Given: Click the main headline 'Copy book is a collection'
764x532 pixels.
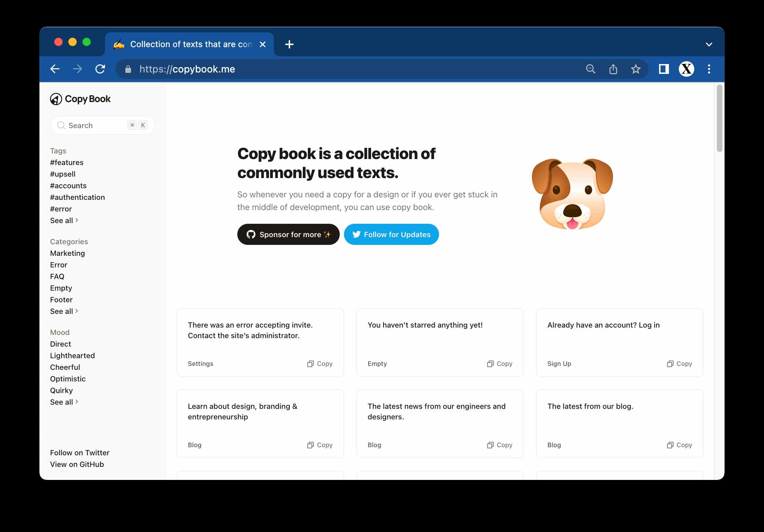Looking at the screenshot, I should (x=336, y=163).
